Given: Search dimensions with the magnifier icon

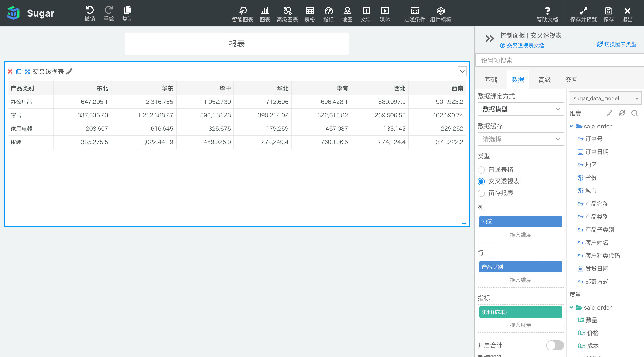Looking at the screenshot, I should [634, 113].
